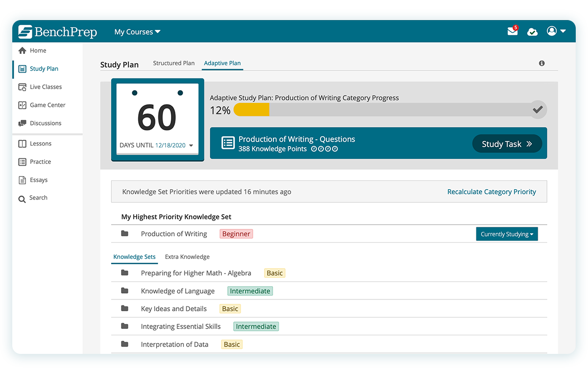Click the checkmark at progress bar end
The width and height of the screenshot is (588, 374).
click(x=538, y=110)
